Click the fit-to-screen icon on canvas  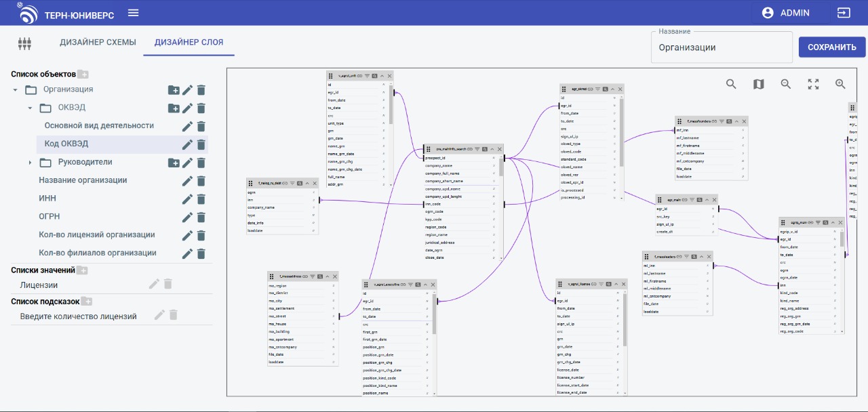point(813,84)
